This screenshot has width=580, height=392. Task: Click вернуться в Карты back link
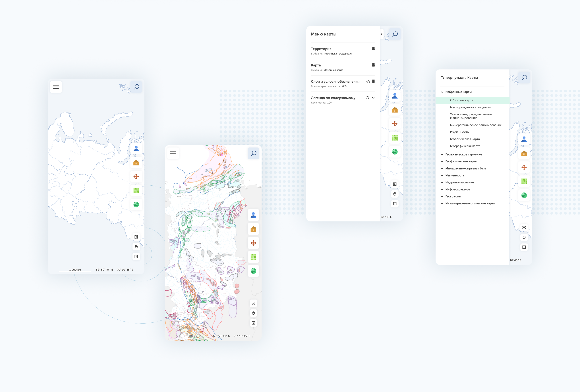[461, 77]
